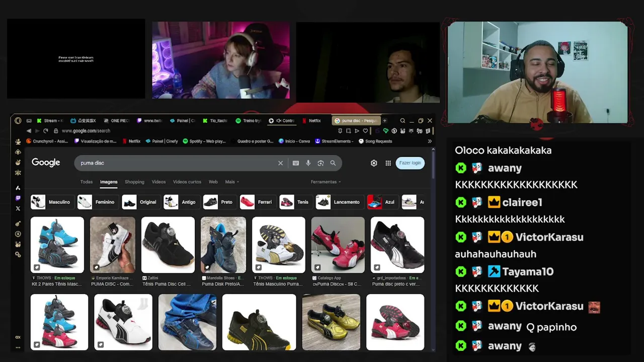Image resolution: width=644 pixels, height=362 pixels.
Task: Open the Spotify Web player bookmark
Action: 204,141
